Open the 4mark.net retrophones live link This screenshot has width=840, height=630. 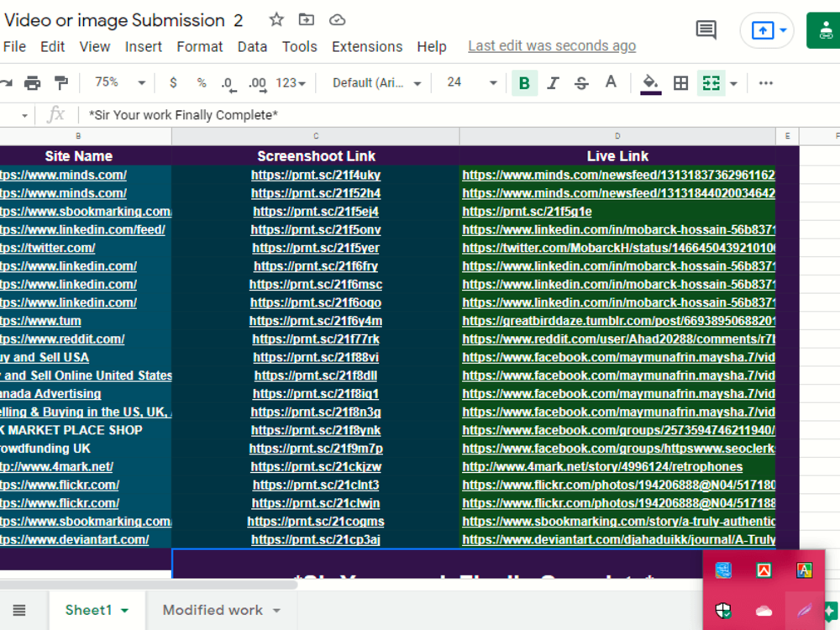point(602,466)
